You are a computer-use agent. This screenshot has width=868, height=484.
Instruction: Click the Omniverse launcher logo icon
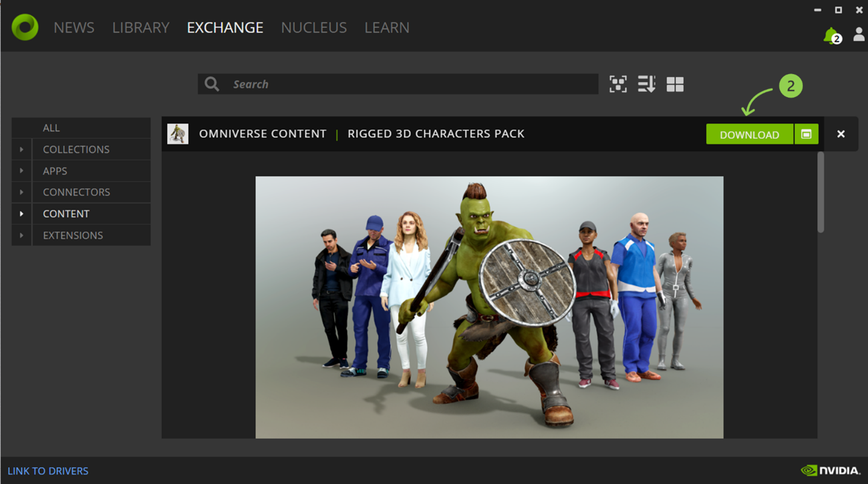[x=25, y=27]
